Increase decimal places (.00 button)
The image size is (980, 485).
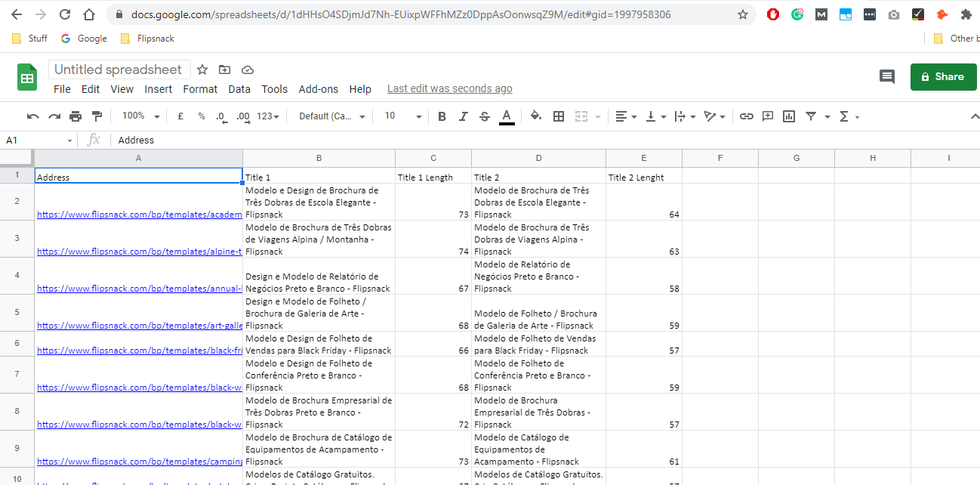tap(243, 116)
